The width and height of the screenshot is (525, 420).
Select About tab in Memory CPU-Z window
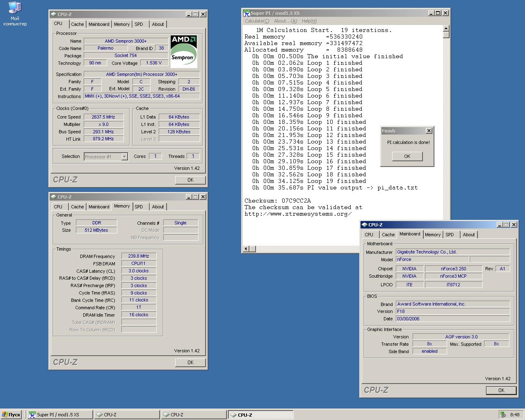coord(158,207)
